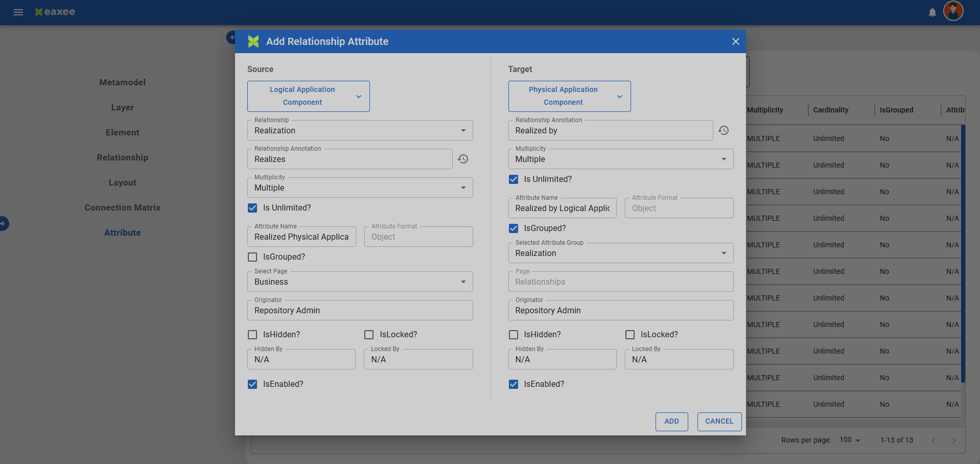
Task: Close the Add Relationship Attribute dialog
Action: click(x=736, y=41)
